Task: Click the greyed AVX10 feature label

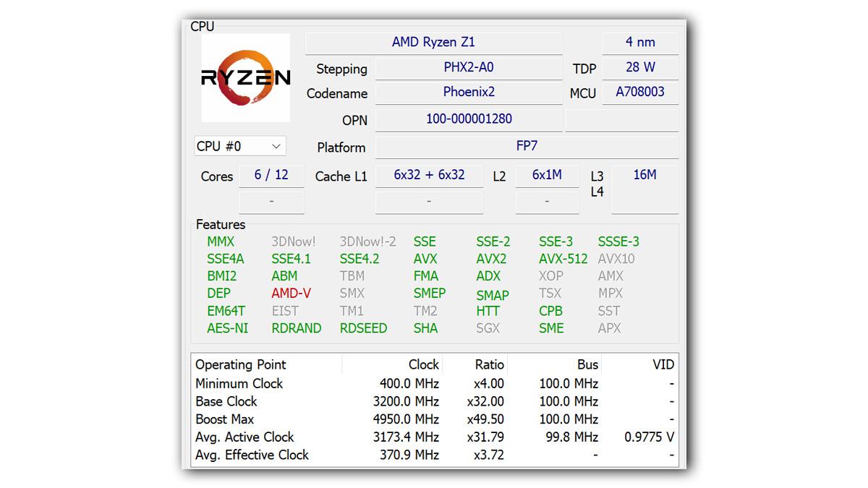Action: pyautogui.click(x=616, y=259)
